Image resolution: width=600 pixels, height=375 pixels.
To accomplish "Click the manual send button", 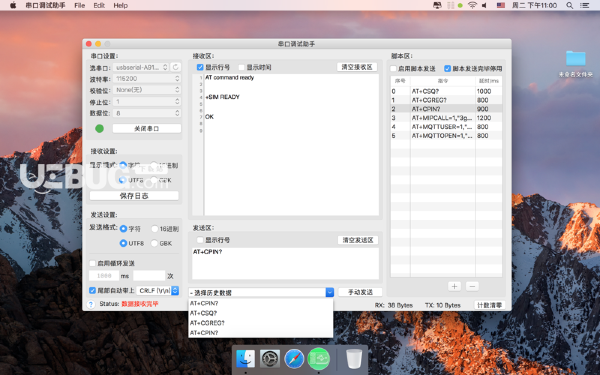I will pos(360,292).
